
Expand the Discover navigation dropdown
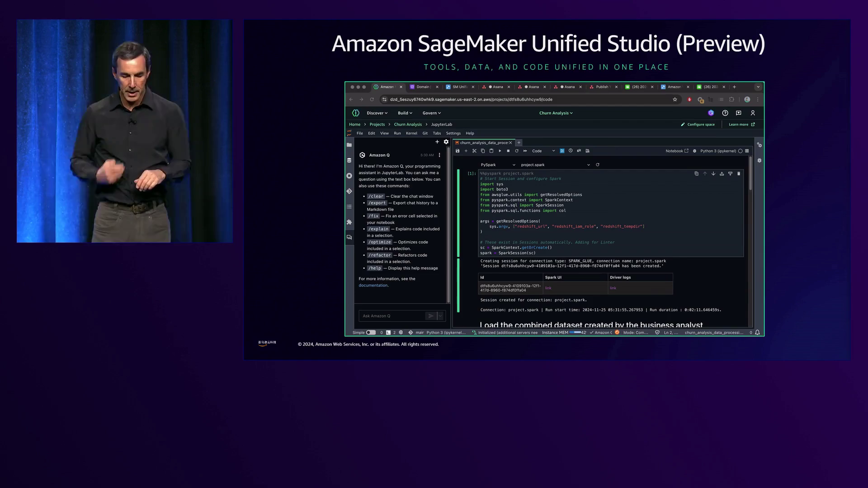click(377, 113)
